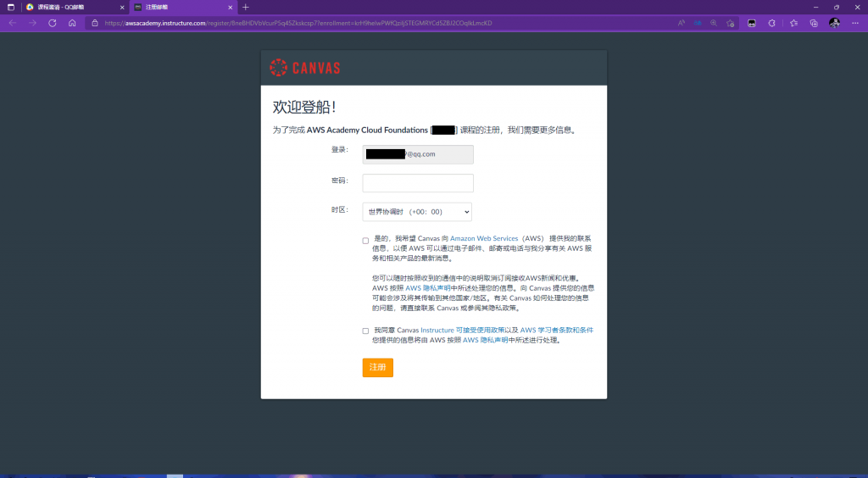Click the browser back arrow

[12, 23]
